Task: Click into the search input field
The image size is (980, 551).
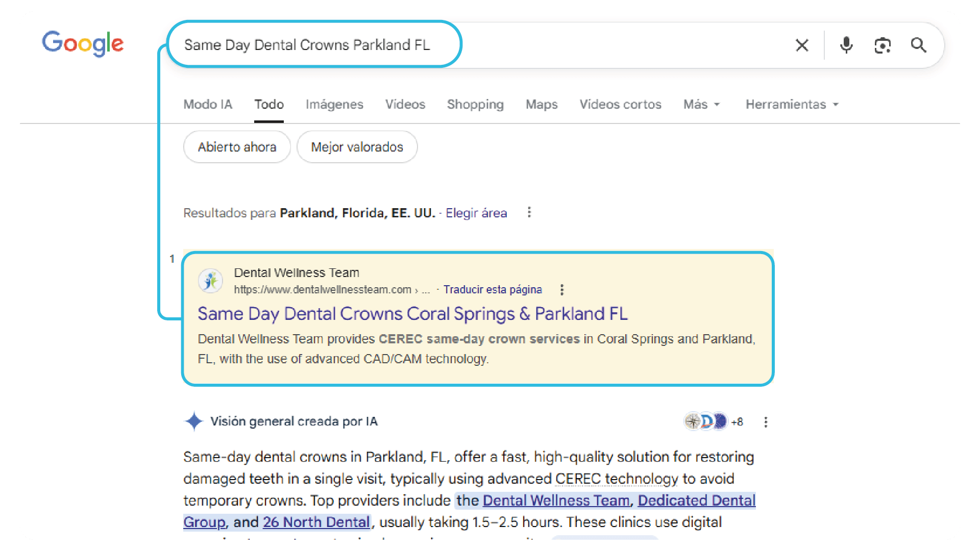Action: pyautogui.click(x=480, y=45)
